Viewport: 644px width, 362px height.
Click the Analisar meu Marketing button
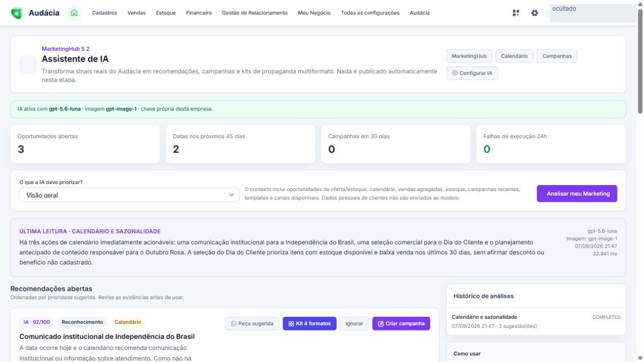tap(577, 194)
